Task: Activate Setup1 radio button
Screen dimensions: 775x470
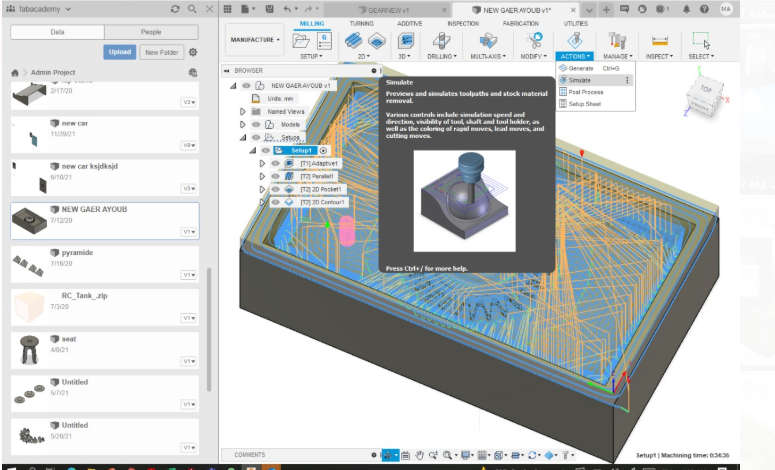Action: 323,150
